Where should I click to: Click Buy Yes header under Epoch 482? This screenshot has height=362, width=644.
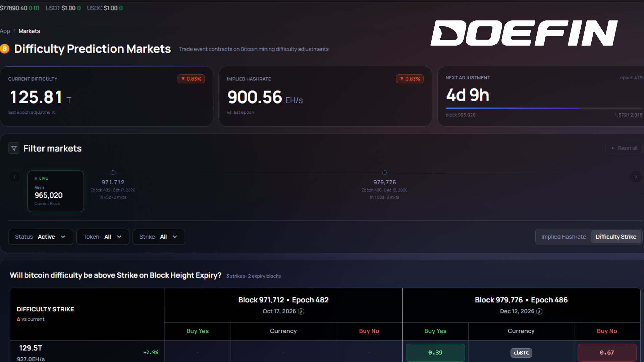pos(198,331)
